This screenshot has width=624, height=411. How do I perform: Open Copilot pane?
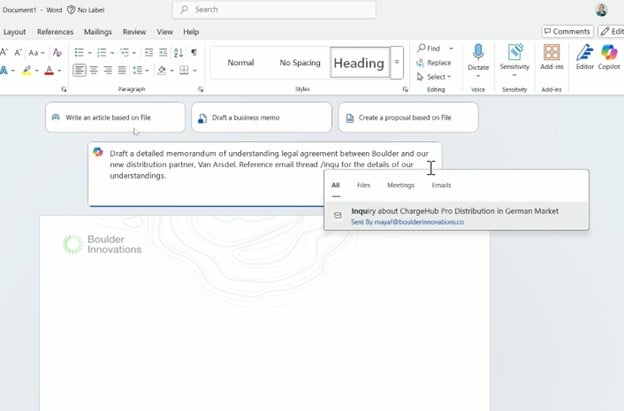(x=609, y=57)
